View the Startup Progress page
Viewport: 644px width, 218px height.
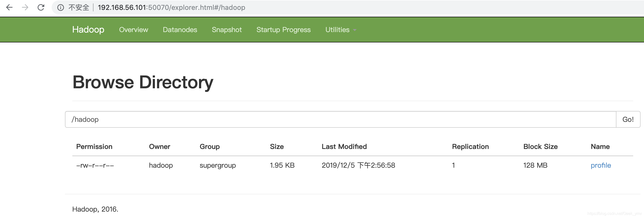(283, 30)
